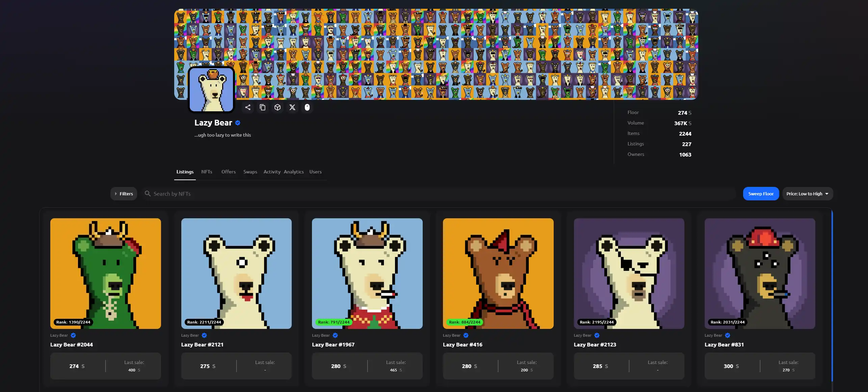Click the search magnifier icon
868x392 pixels.
coord(148,194)
